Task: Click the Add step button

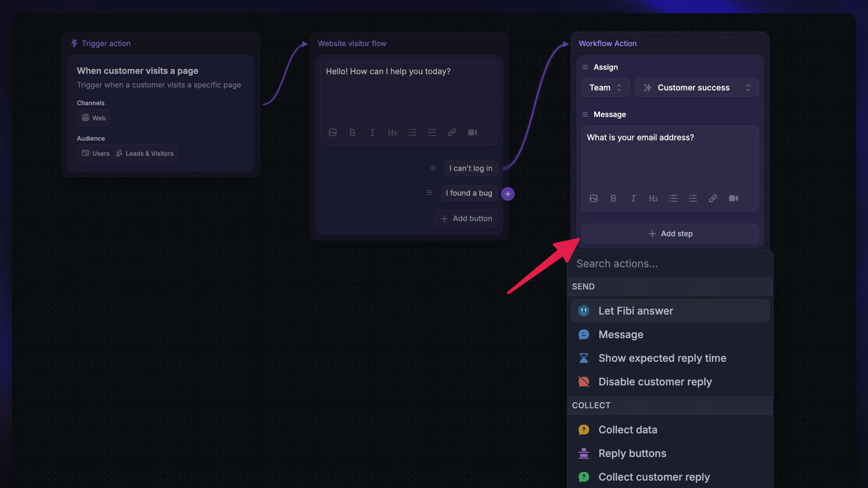Action: point(670,234)
